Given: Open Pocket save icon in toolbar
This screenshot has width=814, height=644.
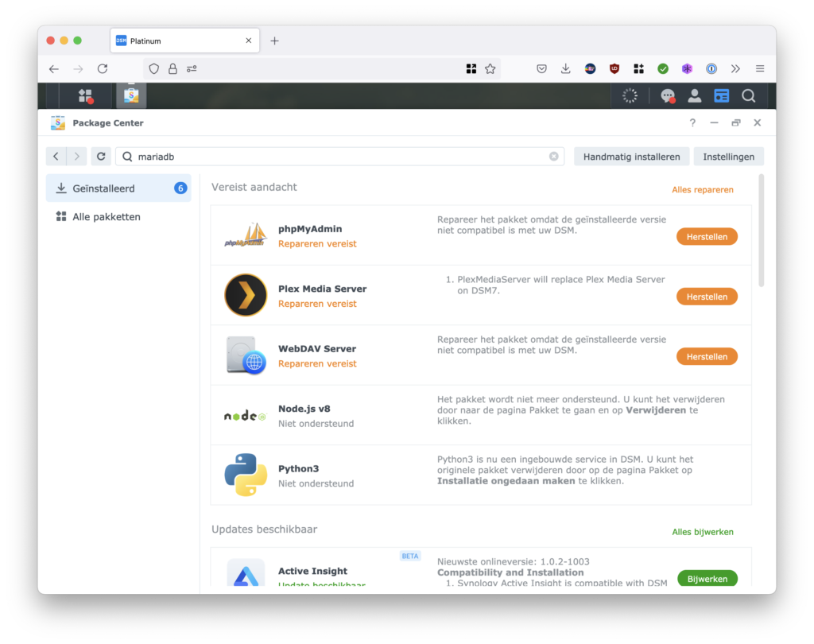Looking at the screenshot, I should [x=541, y=68].
